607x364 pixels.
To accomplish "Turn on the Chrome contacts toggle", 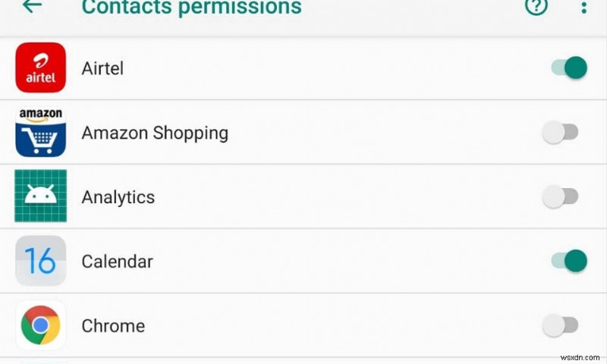I will point(561,326).
